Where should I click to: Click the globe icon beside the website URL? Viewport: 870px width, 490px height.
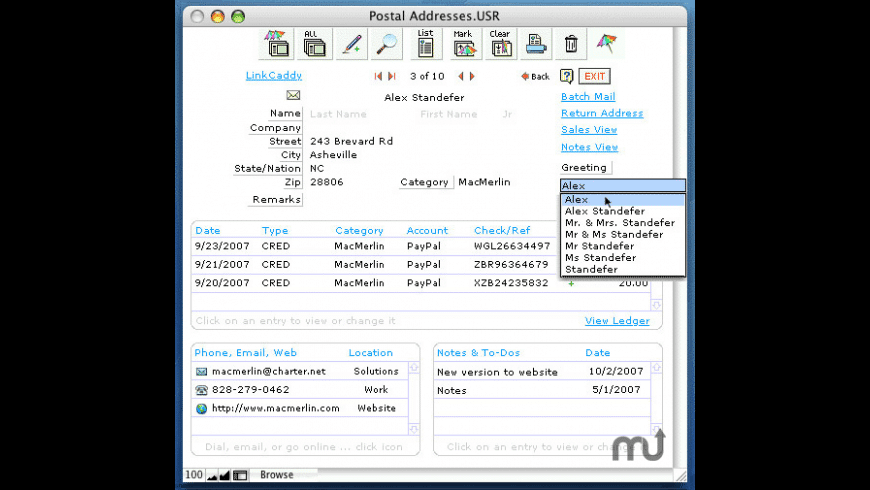[x=201, y=408]
